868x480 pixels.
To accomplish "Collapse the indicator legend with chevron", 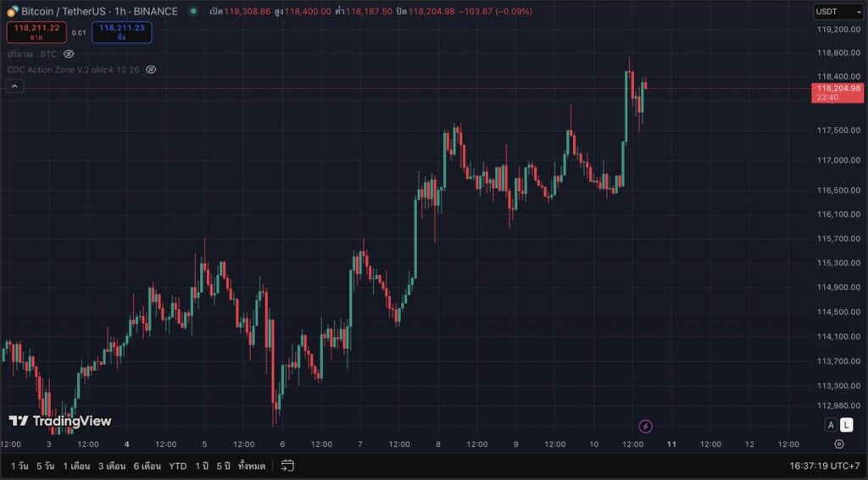I will coord(14,86).
